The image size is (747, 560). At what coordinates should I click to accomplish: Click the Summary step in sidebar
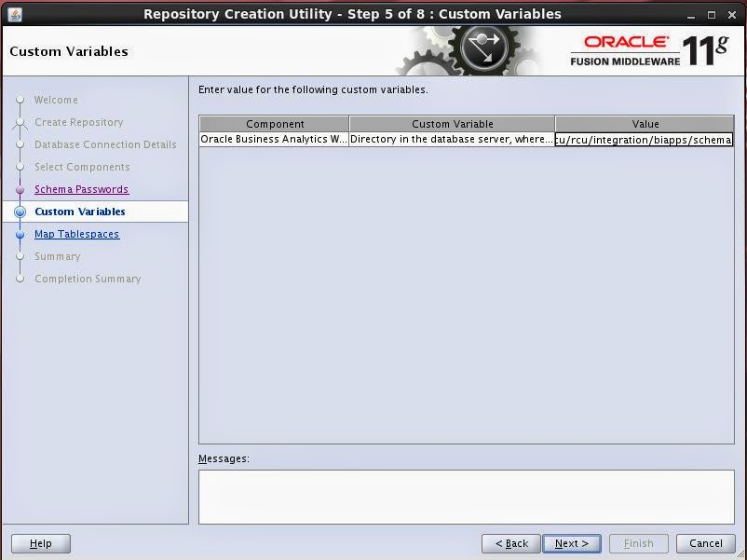coord(58,256)
